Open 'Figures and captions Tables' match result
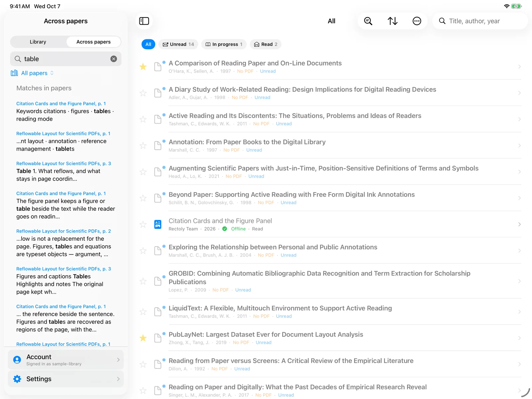This screenshot has width=532, height=399. coord(66,280)
